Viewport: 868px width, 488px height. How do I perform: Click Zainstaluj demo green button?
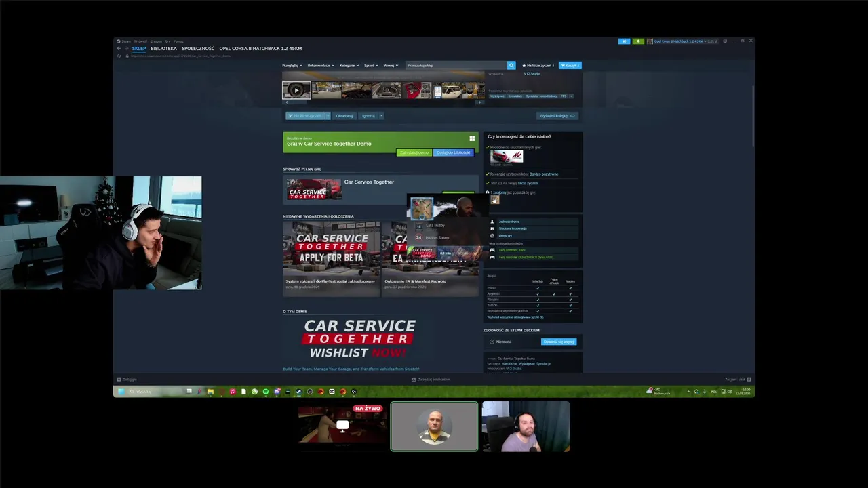[414, 152]
